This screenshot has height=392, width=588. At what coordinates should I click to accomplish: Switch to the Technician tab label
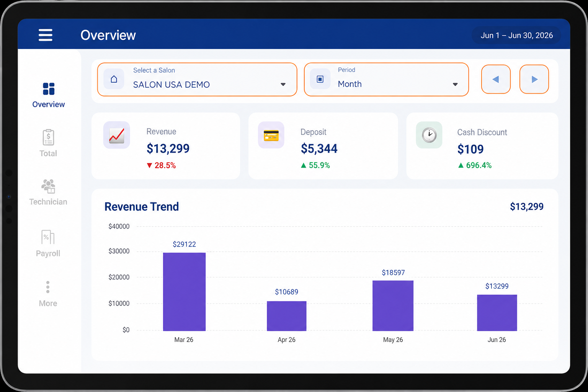click(x=48, y=202)
